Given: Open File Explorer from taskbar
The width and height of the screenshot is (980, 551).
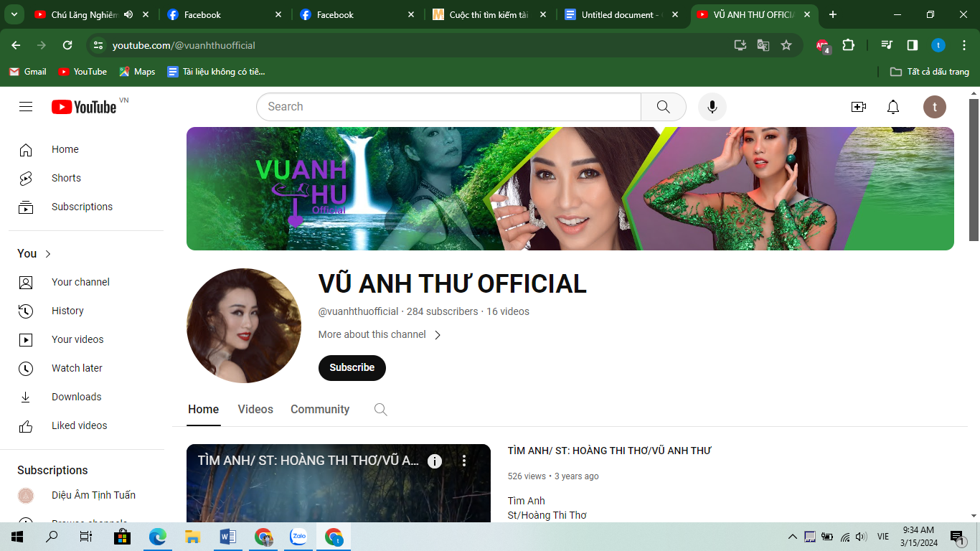Looking at the screenshot, I should tap(192, 536).
